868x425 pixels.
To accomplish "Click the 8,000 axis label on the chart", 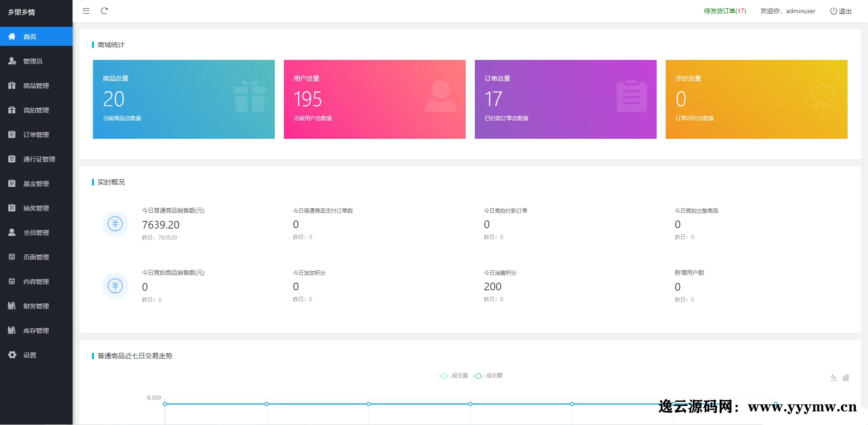I will [x=154, y=398].
